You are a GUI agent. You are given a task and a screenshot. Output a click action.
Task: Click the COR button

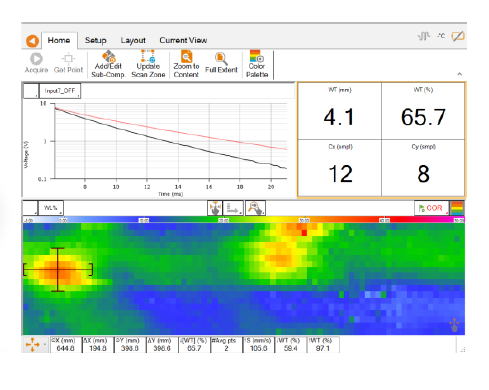(x=431, y=208)
